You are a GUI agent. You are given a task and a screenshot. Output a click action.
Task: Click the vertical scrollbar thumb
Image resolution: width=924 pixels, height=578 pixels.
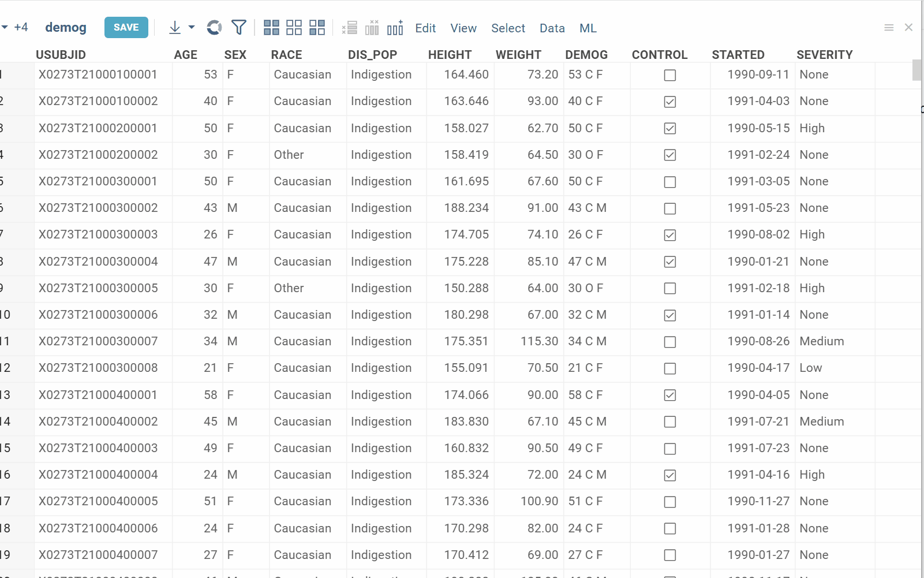916,70
